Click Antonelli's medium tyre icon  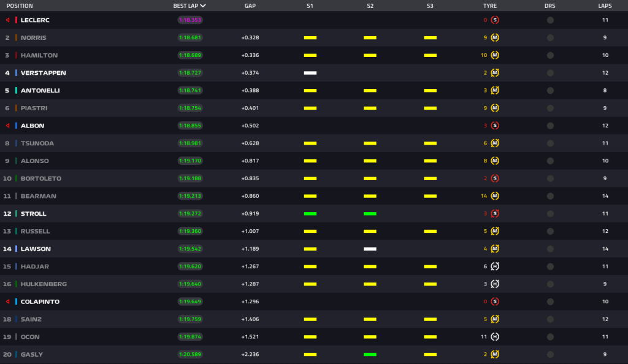coord(495,91)
